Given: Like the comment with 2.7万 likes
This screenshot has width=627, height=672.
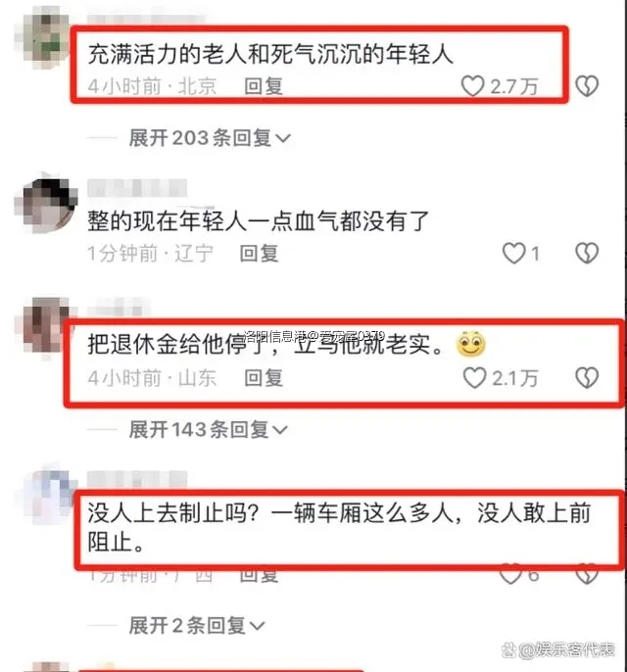Looking at the screenshot, I should (472, 86).
